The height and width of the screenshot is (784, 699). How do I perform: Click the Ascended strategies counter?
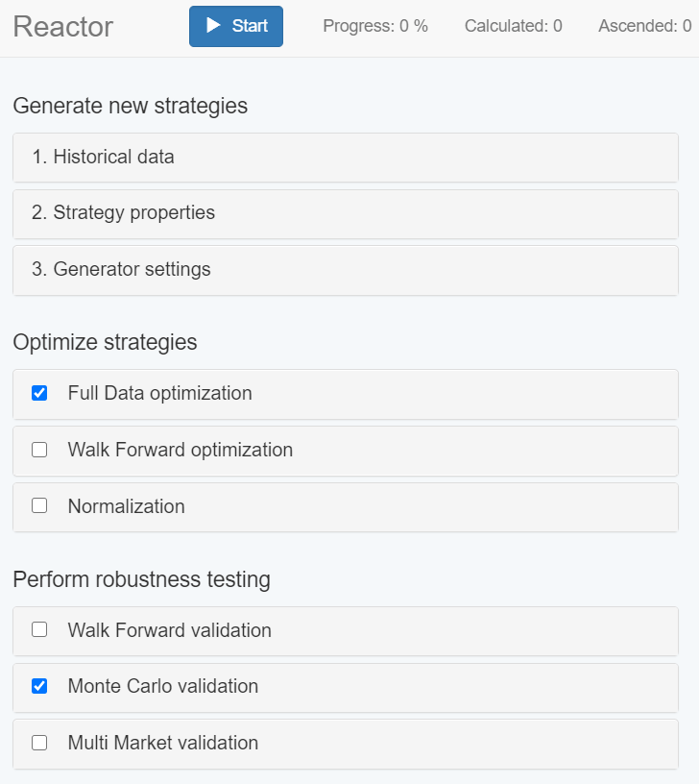(644, 26)
